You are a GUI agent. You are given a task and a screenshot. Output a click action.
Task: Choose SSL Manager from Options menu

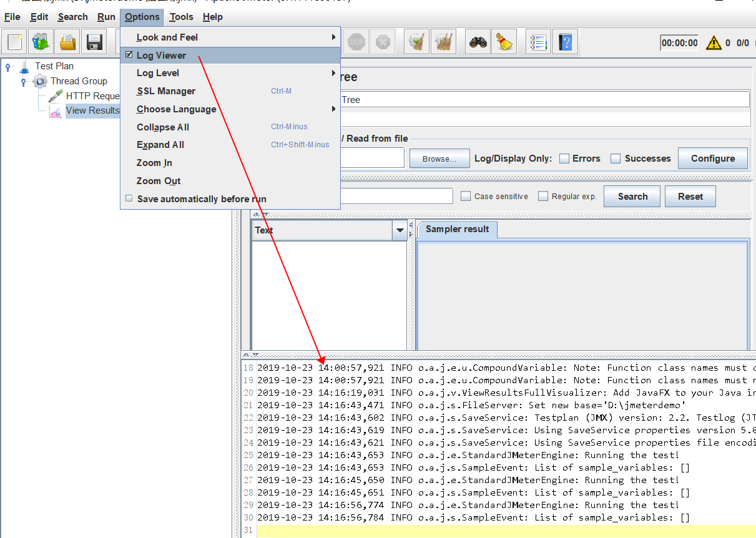coord(230,91)
